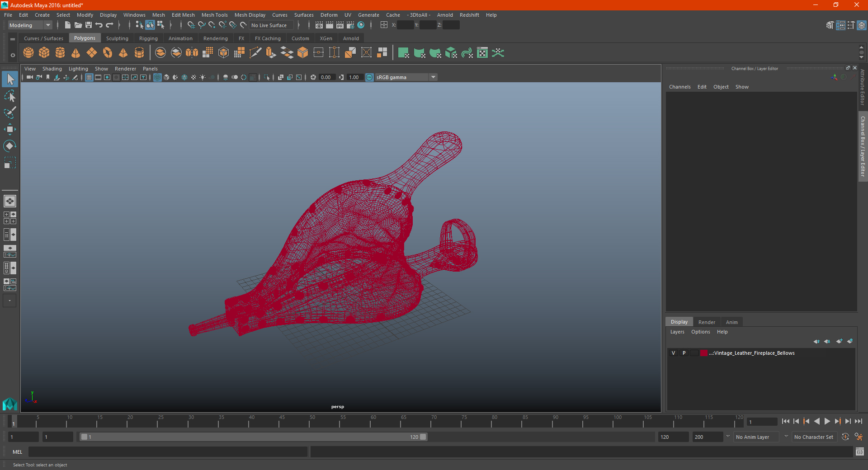Open the Layers menu in Layer Editor
This screenshot has height=470, width=868.
point(677,332)
